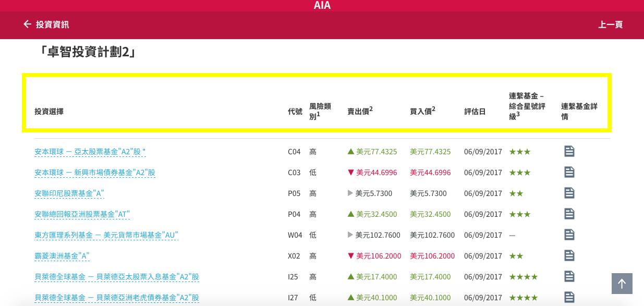Click the 投資選擇 column header
Screen dimensions: 644x306
[x=49, y=111]
